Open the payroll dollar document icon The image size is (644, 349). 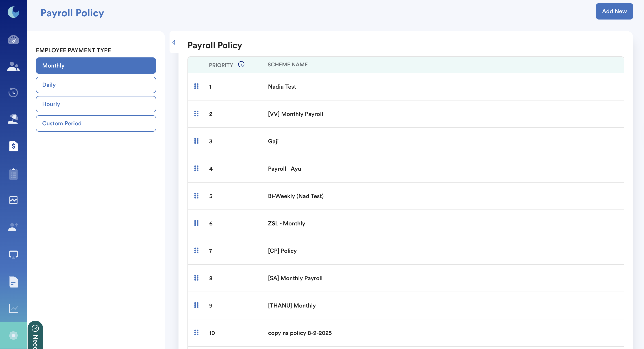click(13, 146)
